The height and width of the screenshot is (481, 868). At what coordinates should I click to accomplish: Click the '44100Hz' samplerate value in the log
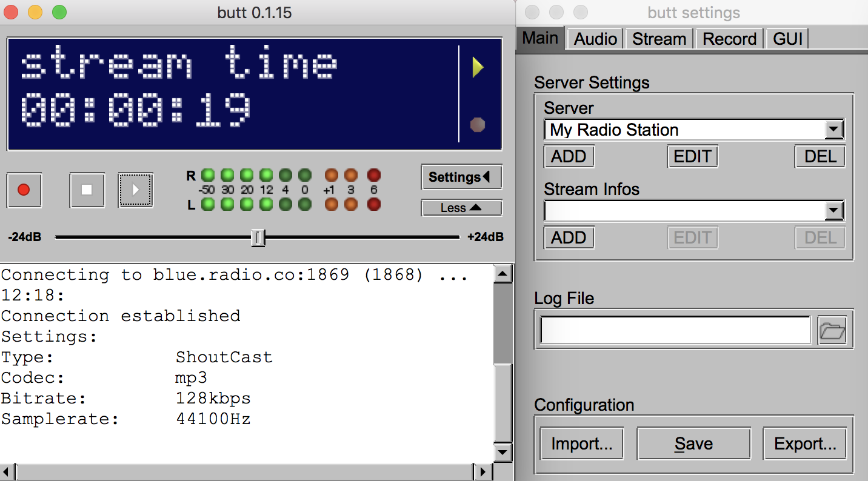213,419
